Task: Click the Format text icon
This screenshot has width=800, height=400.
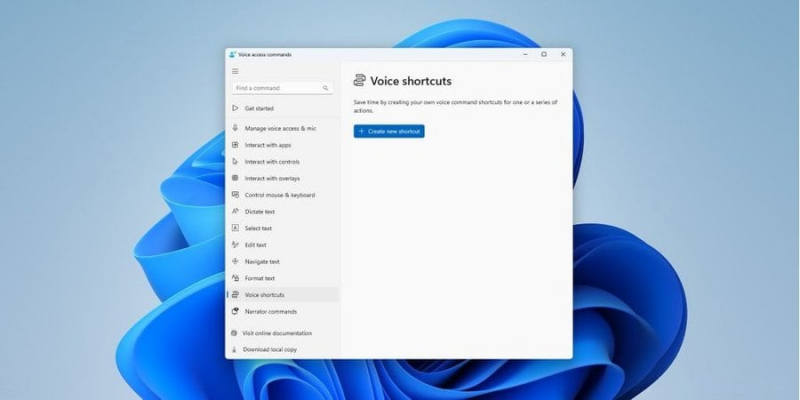Action: coord(235,278)
